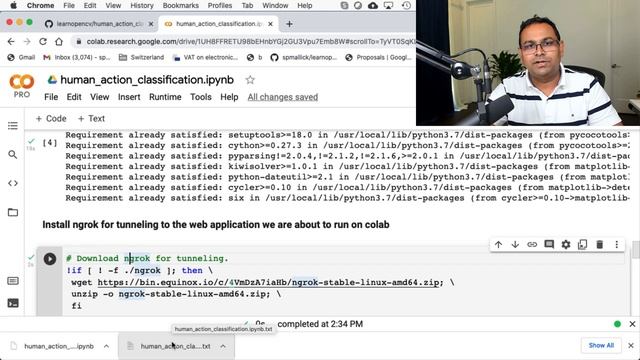Go forward in Chrome
640x360 pixels.
[x=27, y=42]
